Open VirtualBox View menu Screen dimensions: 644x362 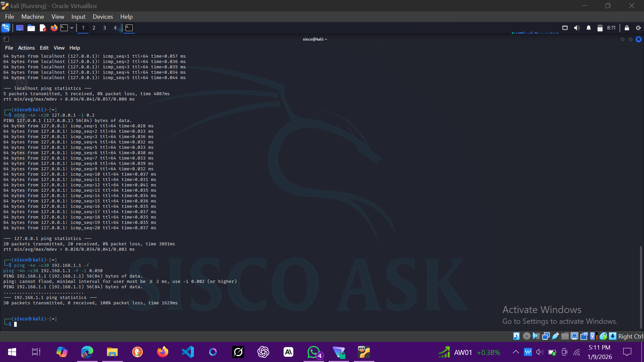click(58, 16)
